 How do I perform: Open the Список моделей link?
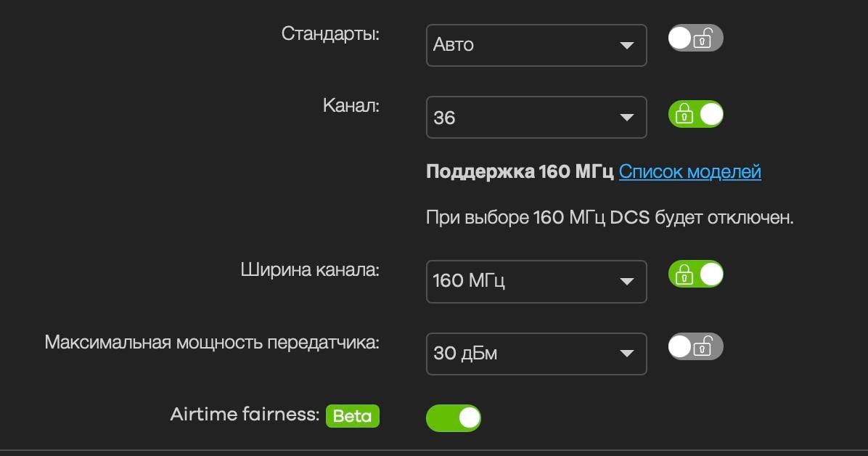pyautogui.click(x=689, y=172)
